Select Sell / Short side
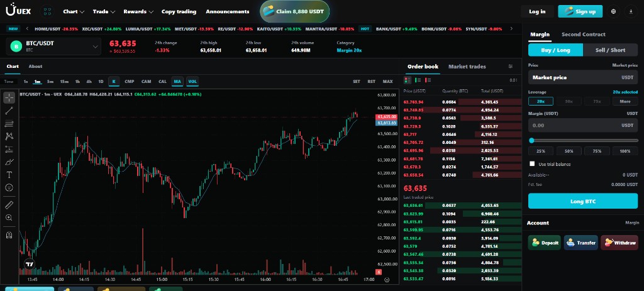Screen dimensions: 644x291 point(610,50)
